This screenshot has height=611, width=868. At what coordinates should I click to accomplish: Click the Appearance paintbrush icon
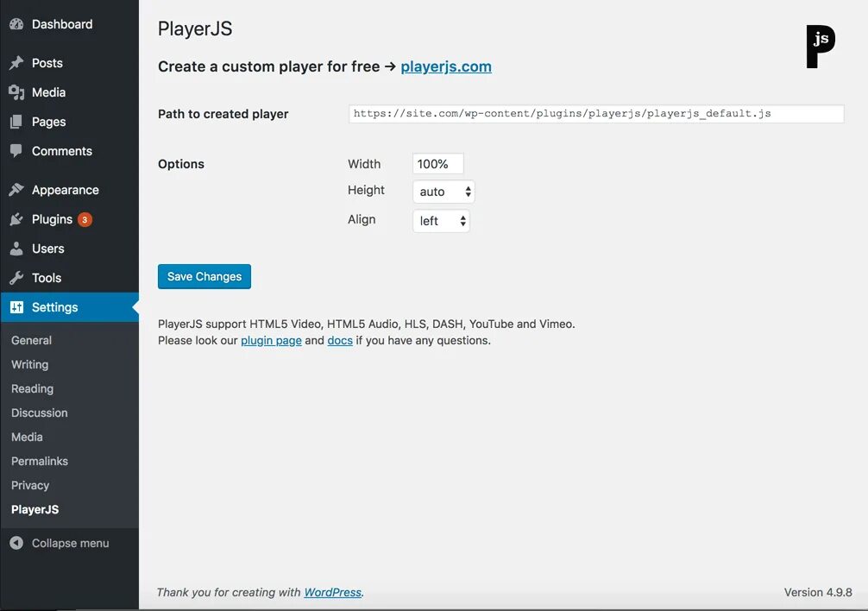pyautogui.click(x=16, y=190)
